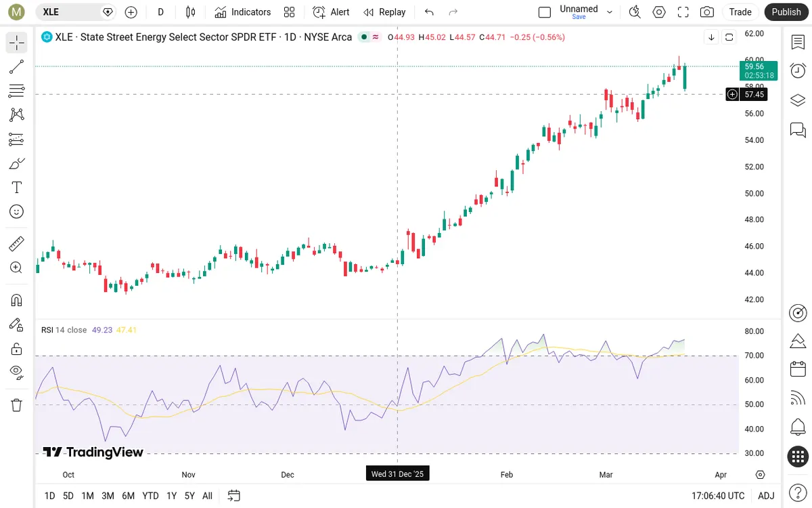Add symbol to compare with plus icon
This screenshot has width=812, height=508.
point(131,12)
